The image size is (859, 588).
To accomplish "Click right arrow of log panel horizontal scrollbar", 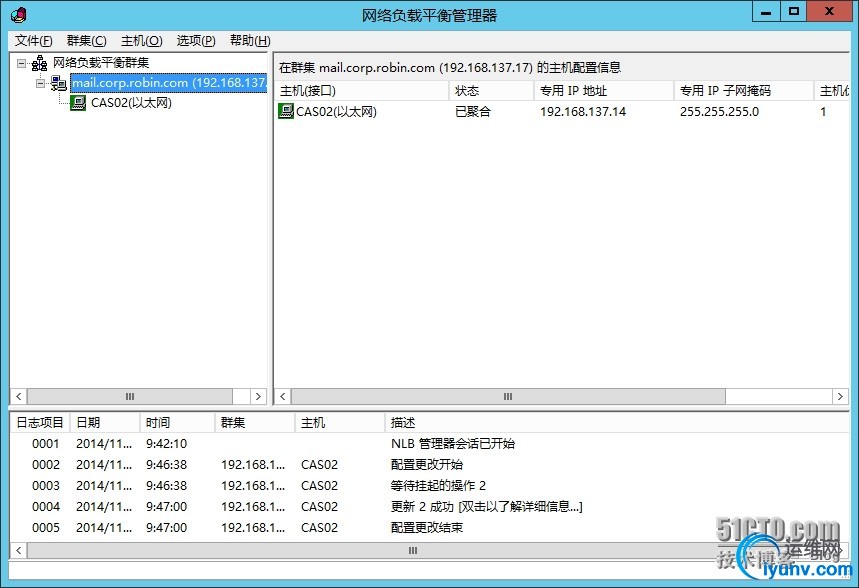I will 841,550.
